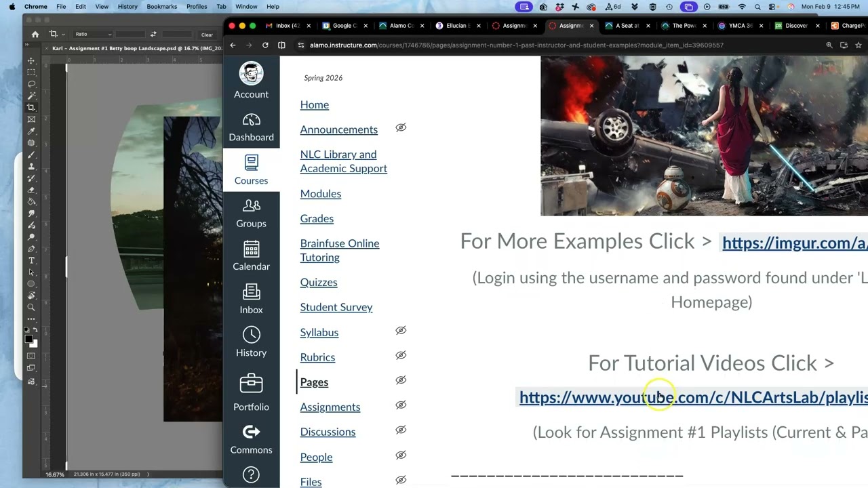Swap crop width and height arrows
868x488 pixels.
[153, 34]
